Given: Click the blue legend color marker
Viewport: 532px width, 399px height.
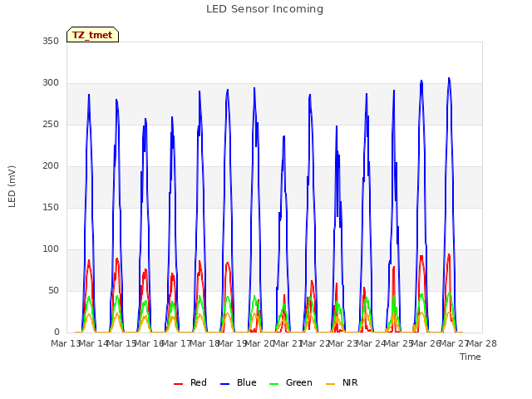Looking at the screenshot, I should [225, 384].
